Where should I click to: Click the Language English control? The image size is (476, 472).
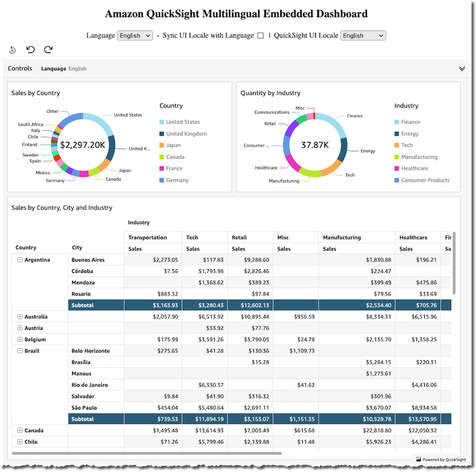[x=64, y=68]
